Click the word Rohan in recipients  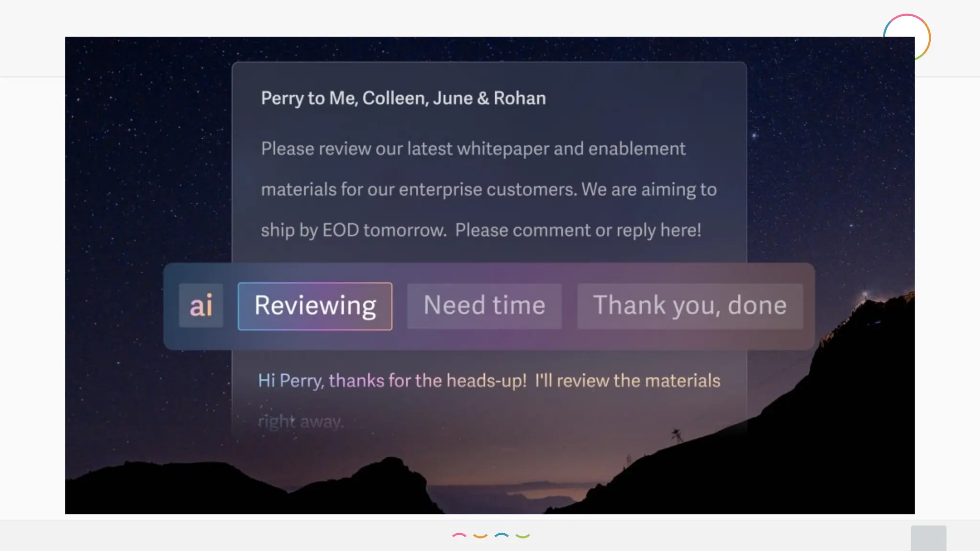[520, 98]
